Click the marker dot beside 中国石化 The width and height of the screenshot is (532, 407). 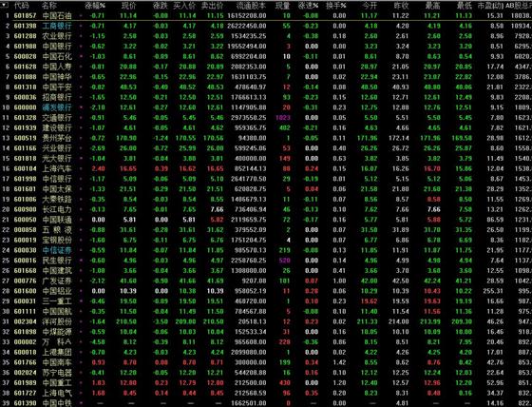81,56
